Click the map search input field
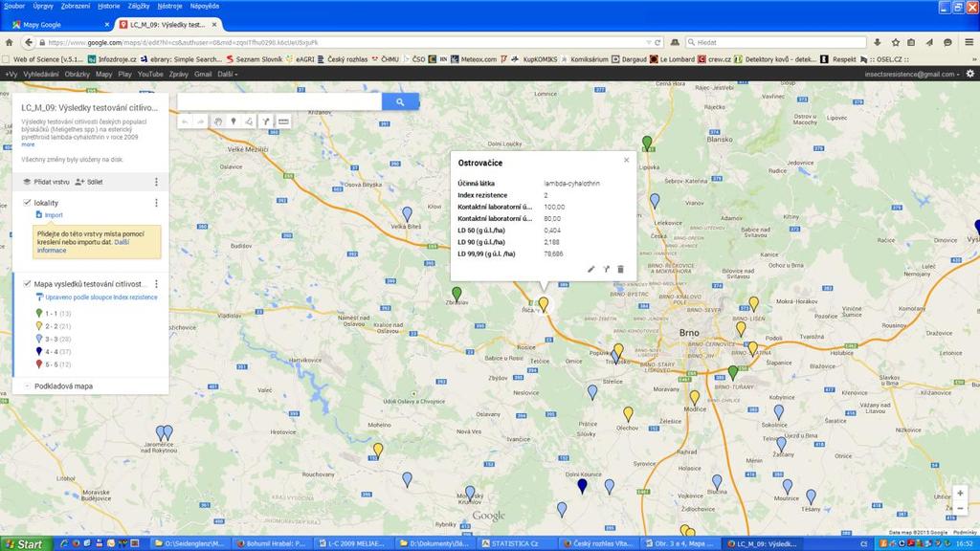This screenshot has width=980, height=551. (279, 101)
